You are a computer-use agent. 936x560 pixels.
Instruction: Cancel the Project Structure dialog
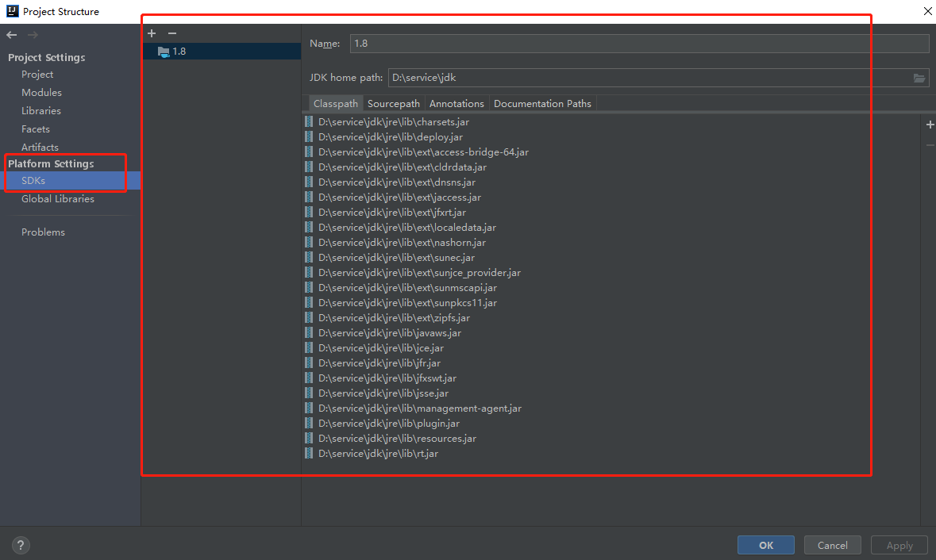click(x=832, y=545)
